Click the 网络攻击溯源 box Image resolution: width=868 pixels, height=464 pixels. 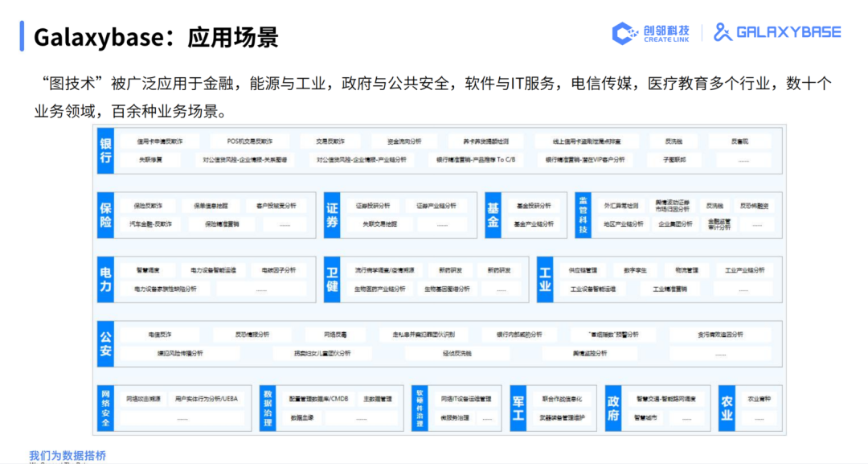click(x=143, y=399)
